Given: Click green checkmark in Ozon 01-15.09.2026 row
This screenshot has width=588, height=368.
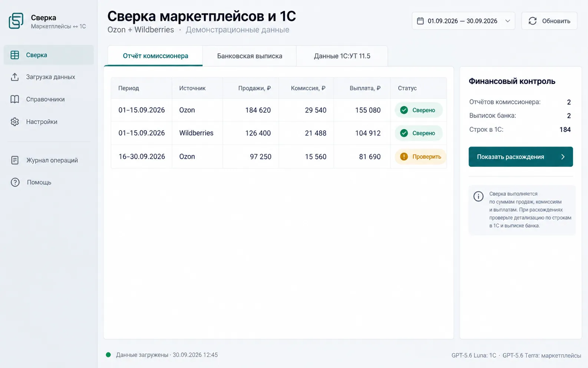Looking at the screenshot, I should point(404,110).
